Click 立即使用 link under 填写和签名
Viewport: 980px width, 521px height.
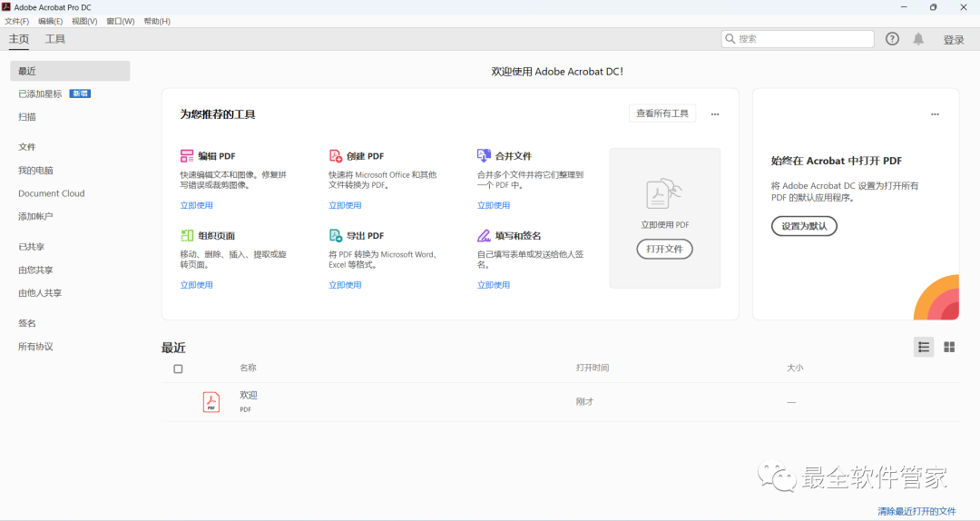(x=494, y=285)
